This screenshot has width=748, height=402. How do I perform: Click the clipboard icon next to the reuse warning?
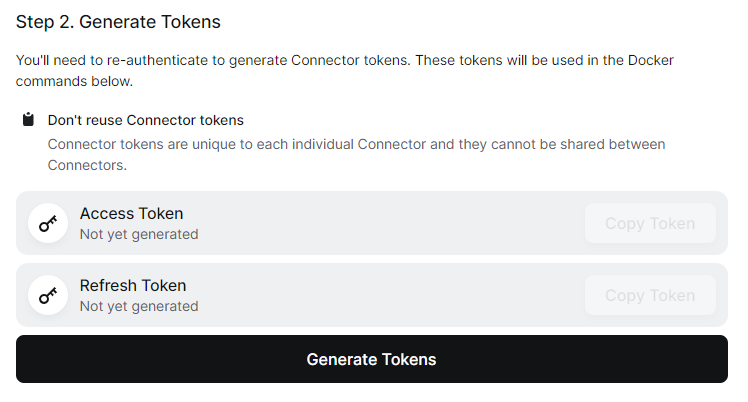click(x=28, y=119)
